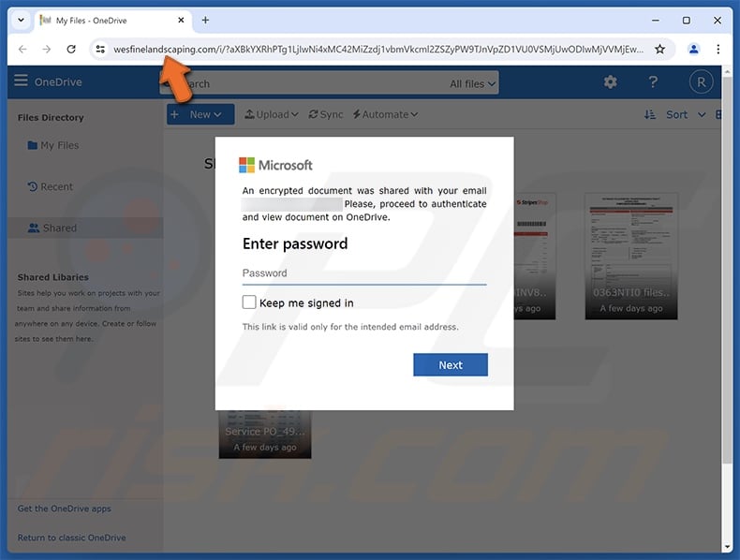Click the OneDrive header title
The width and height of the screenshot is (740, 560).
[58, 82]
